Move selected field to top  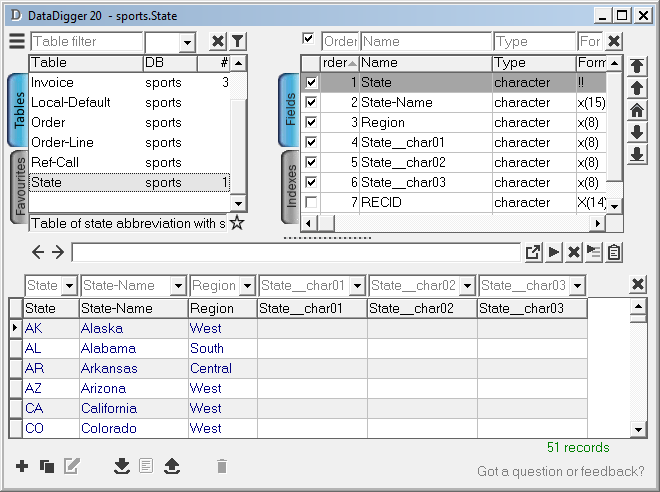tap(636, 65)
